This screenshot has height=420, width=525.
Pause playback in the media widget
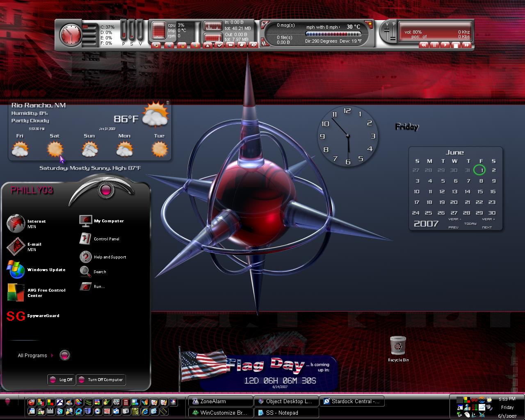pos(434,45)
